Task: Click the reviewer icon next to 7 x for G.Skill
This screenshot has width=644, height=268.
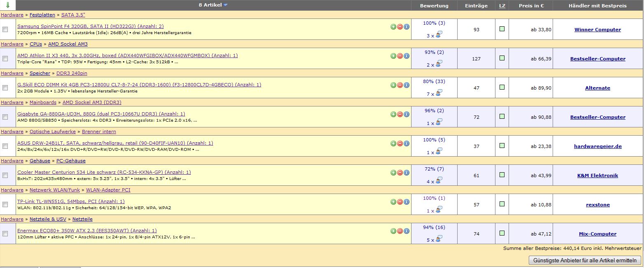Action: (x=439, y=92)
